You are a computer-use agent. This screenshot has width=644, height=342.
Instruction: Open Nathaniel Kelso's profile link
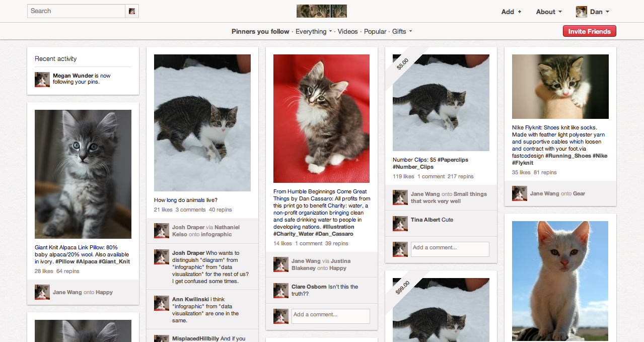(206, 231)
